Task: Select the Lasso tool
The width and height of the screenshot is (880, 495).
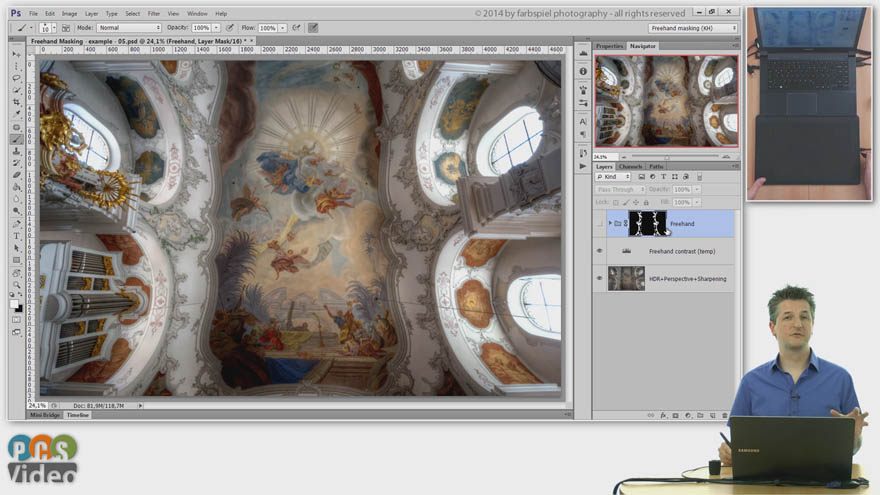Action: [x=16, y=78]
